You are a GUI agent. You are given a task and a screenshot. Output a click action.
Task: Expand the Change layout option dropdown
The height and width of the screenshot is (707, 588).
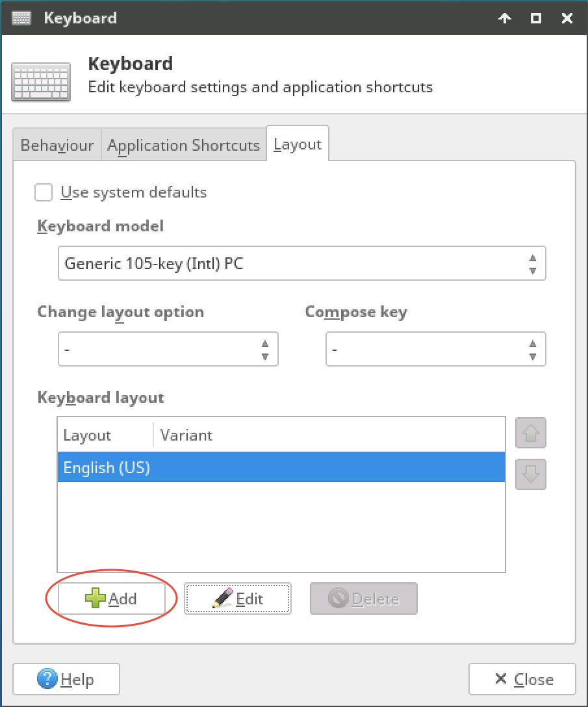168,350
